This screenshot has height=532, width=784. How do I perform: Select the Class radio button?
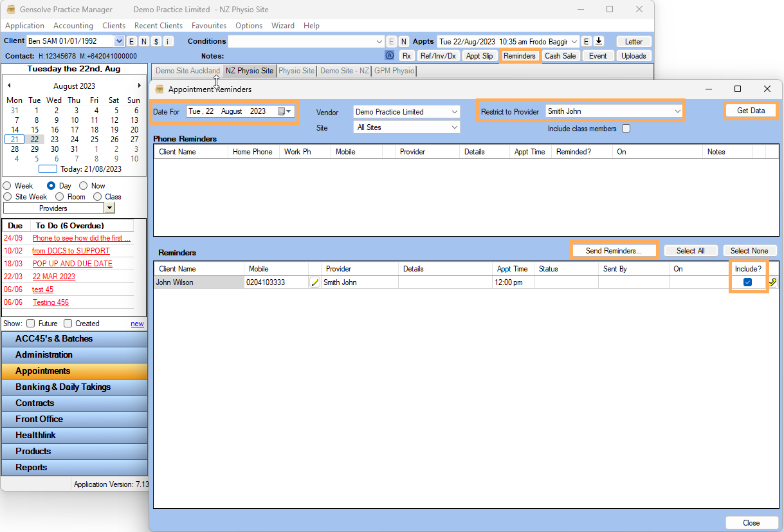(98, 197)
